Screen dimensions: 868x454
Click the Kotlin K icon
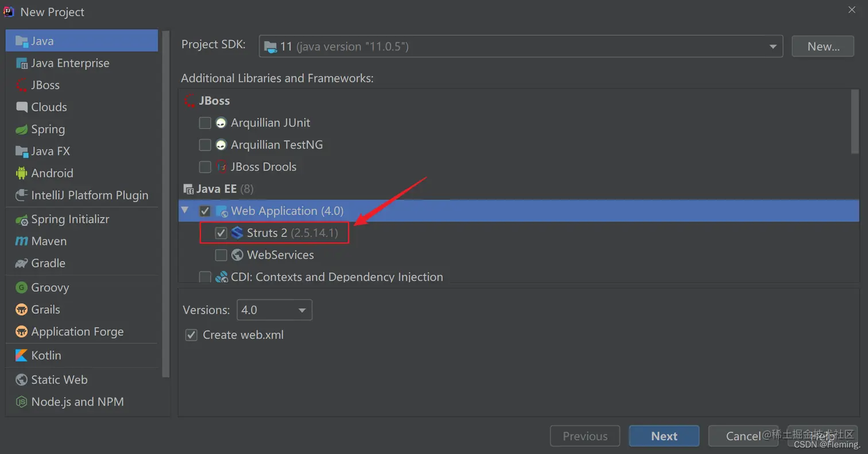pos(22,355)
